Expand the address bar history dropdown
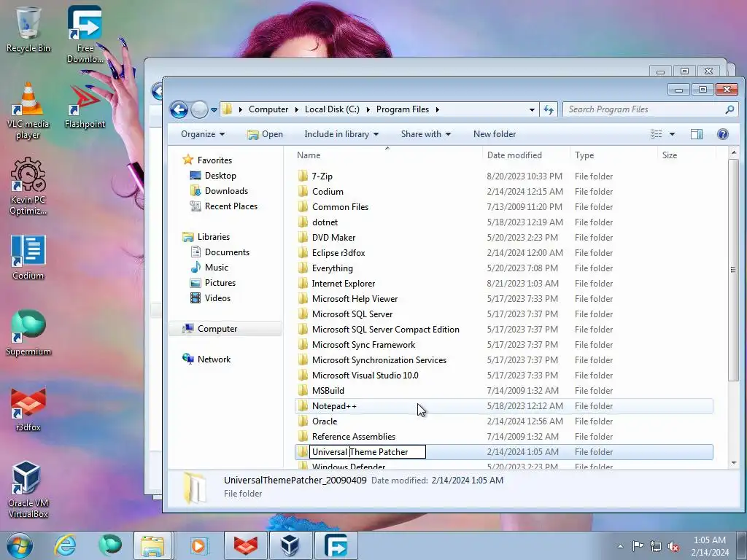Viewport: 747px width, 560px height. (532, 109)
